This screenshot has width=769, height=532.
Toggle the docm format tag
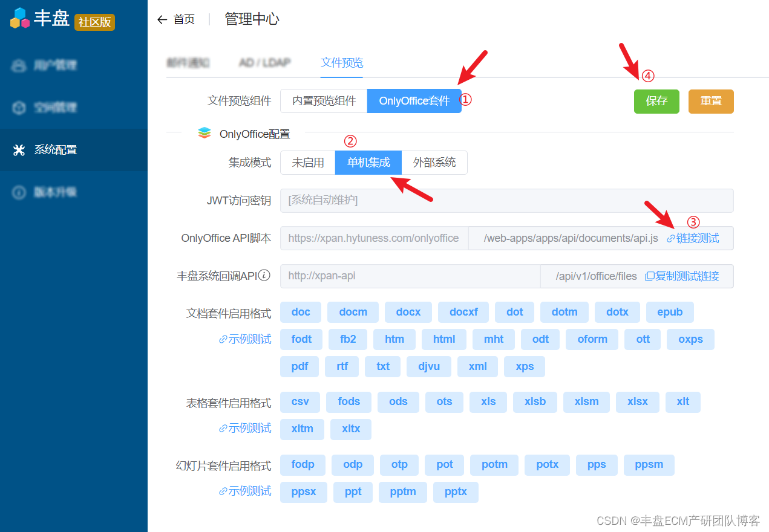353,312
